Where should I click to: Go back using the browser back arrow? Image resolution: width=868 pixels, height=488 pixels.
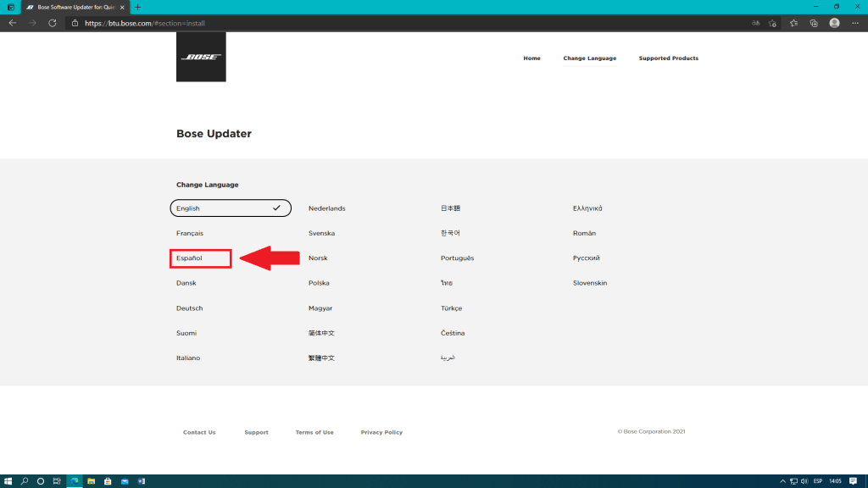(13, 23)
